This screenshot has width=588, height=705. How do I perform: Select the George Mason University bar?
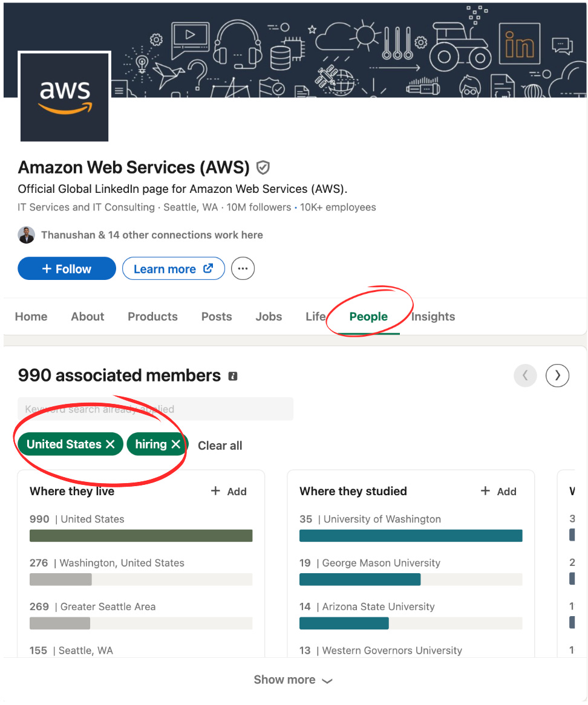(411, 580)
